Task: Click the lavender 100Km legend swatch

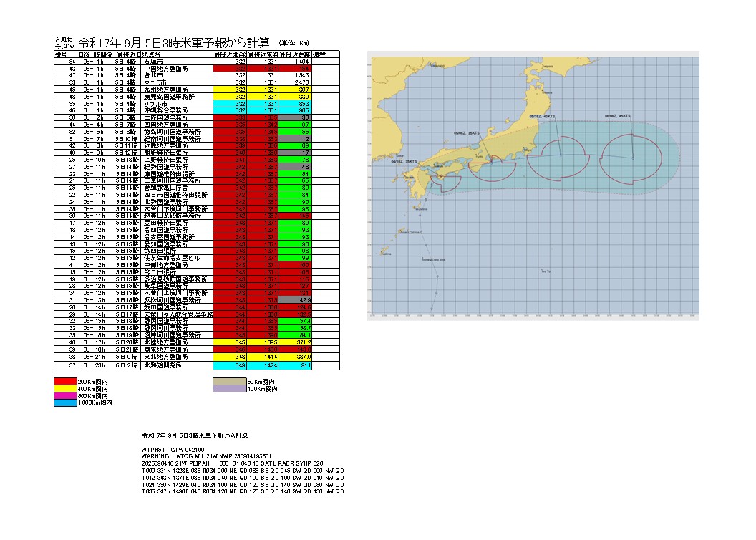Action: [x=229, y=388]
